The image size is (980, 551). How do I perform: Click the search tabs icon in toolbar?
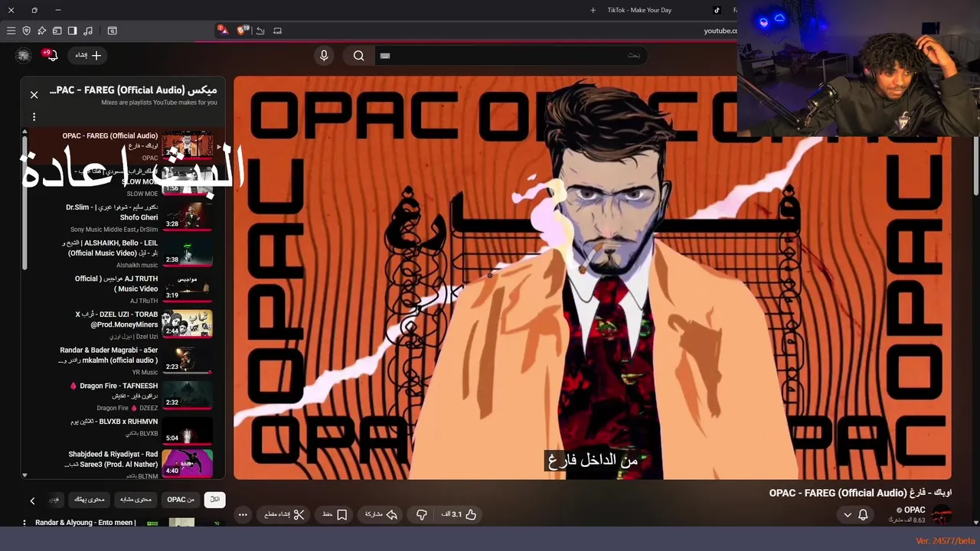tap(112, 31)
